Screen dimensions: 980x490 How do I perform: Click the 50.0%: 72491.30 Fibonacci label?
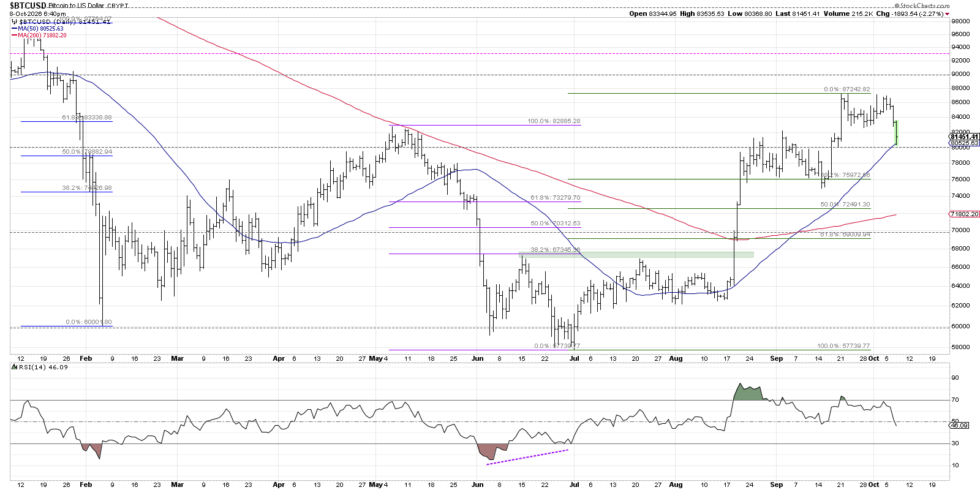[845, 205]
